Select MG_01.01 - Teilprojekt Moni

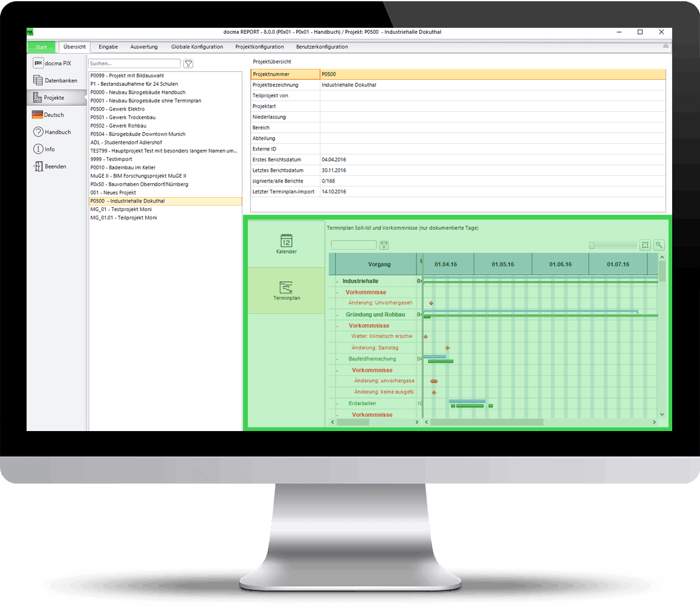165,218
